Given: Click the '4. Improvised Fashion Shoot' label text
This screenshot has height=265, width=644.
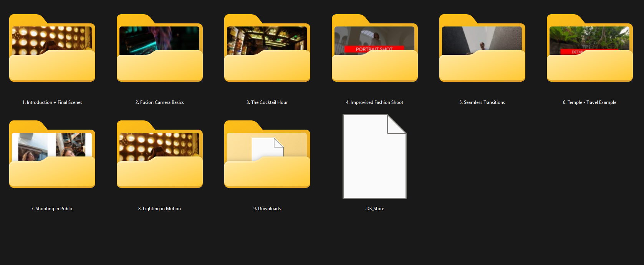Looking at the screenshot, I should pyautogui.click(x=374, y=102).
